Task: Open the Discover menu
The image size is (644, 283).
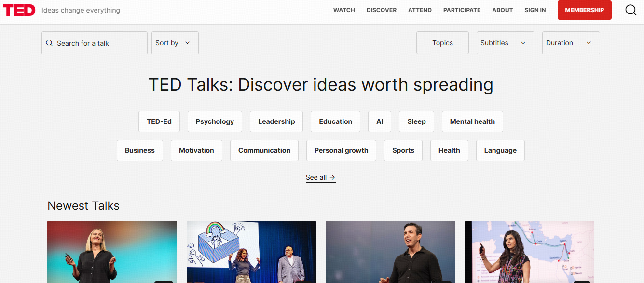Action: point(381,10)
